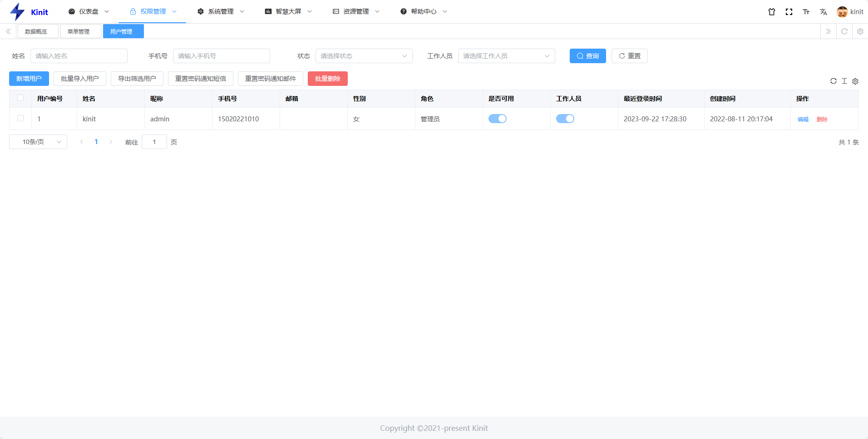Image resolution: width=868 pixels, height=439 pixels.
Task: Select the 用户管理 tab
Action: click(123, 31)
